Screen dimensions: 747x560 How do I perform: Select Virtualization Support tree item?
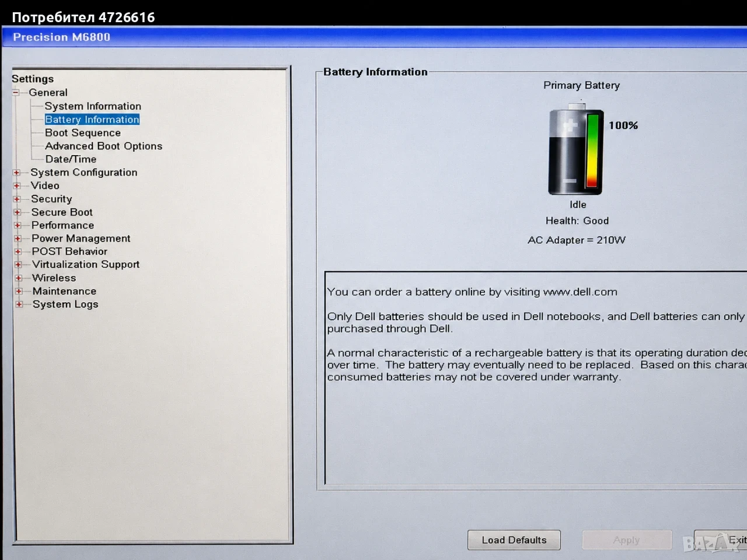point(86,264)
